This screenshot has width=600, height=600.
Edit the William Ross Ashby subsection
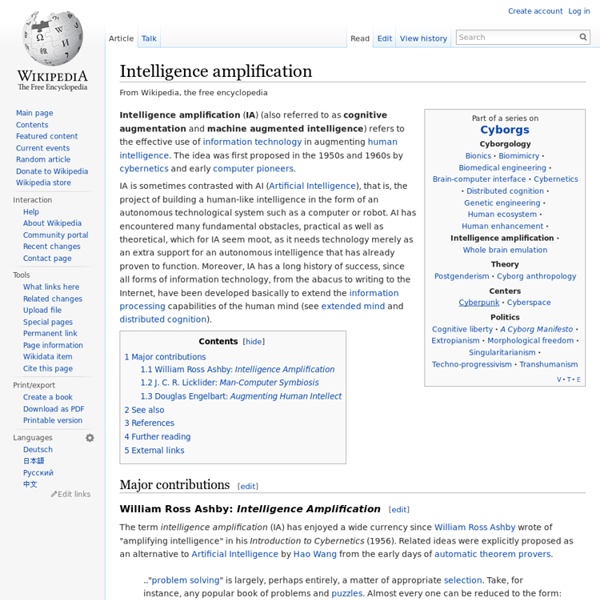[x=399, y=509]
